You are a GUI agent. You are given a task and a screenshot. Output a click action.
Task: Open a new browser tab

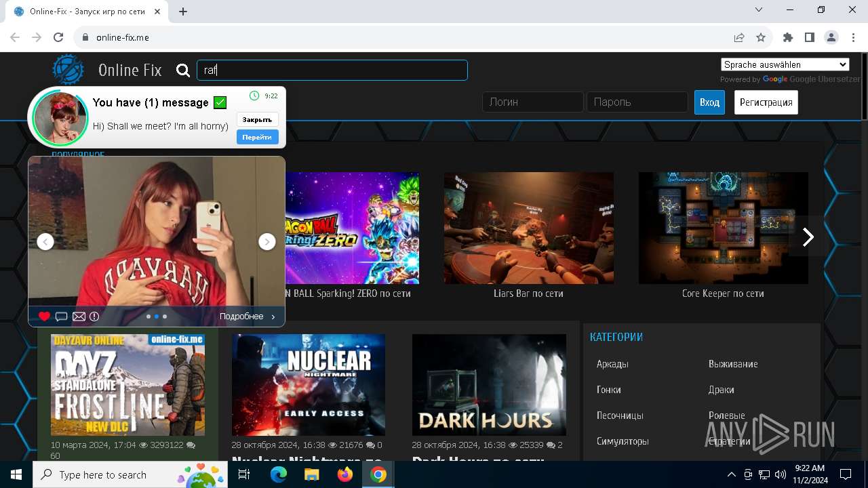[x=183, y=12]
